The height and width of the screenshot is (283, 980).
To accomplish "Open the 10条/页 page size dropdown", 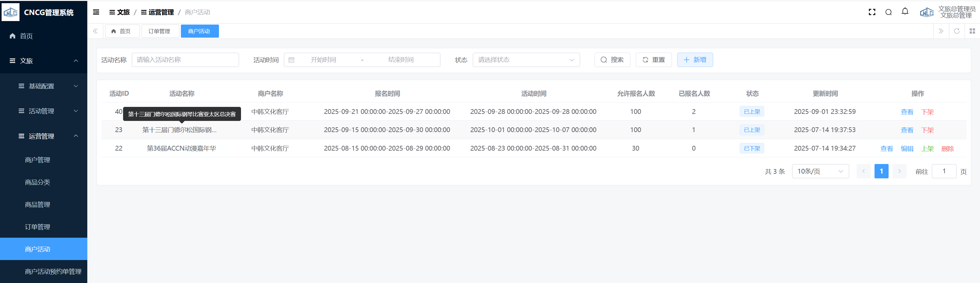I will coord(820,171).
